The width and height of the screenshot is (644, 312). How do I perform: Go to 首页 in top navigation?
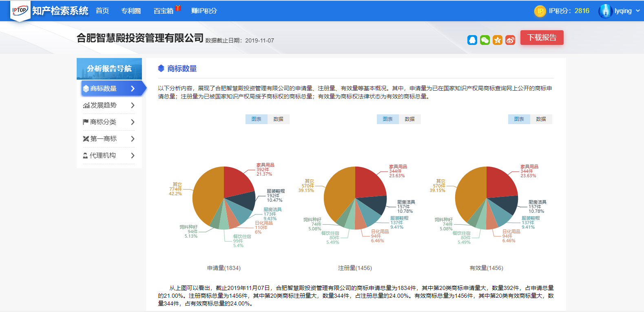pos(102,11)
